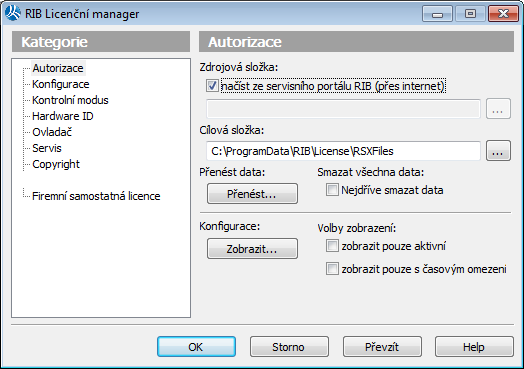Browse for target folder with ellipsis button

[x=498, y=151]
